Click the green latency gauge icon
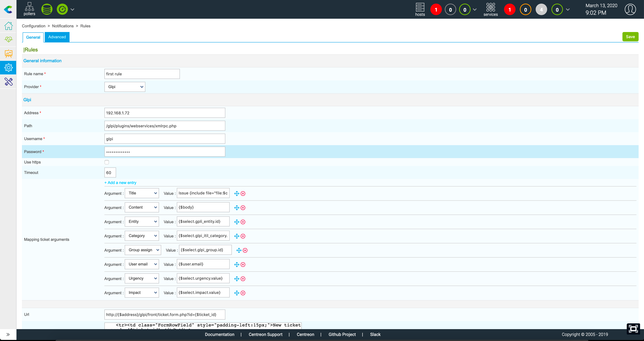The height and width of the screenshot is (341, 644). pos(62,10)
